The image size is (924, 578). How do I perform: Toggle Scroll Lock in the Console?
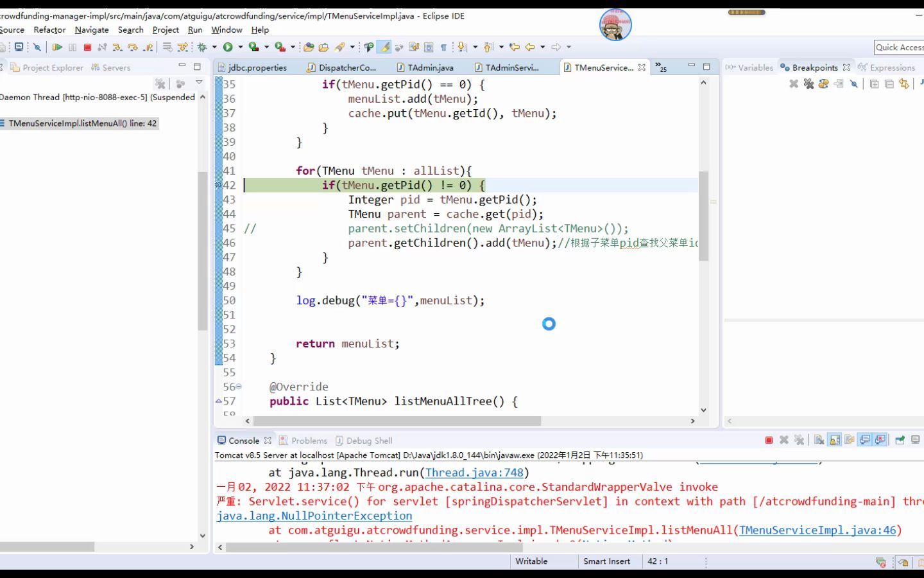[835, 440]
